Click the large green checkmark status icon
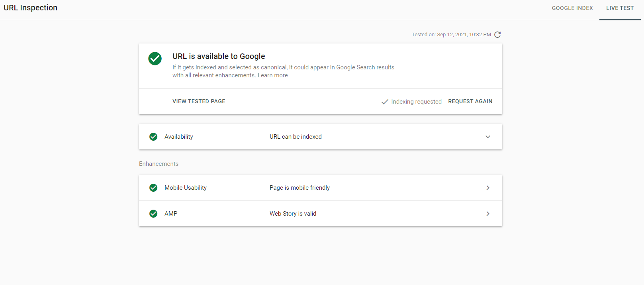This screenshot has height=285, width=644. pyautogui.click(x=155, y=59)
